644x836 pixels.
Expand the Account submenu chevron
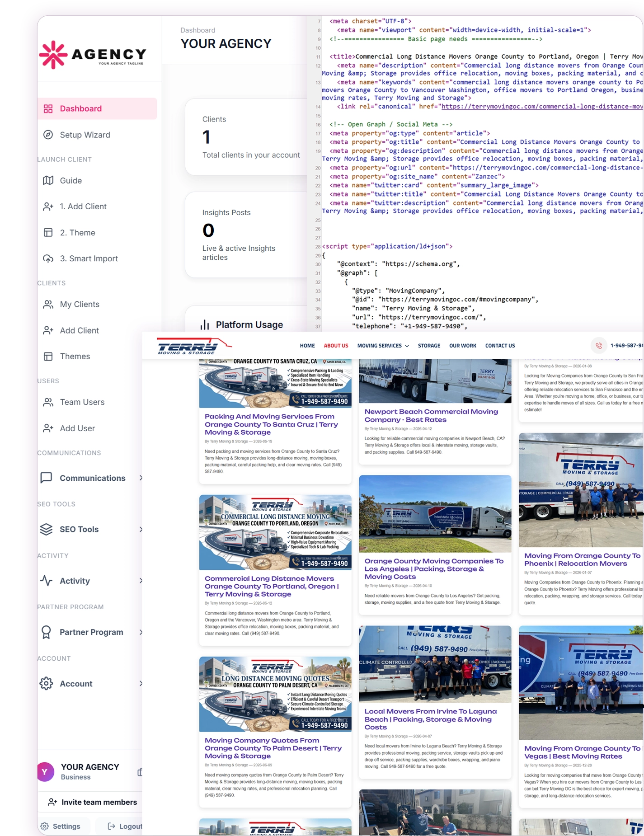(141, 684)
